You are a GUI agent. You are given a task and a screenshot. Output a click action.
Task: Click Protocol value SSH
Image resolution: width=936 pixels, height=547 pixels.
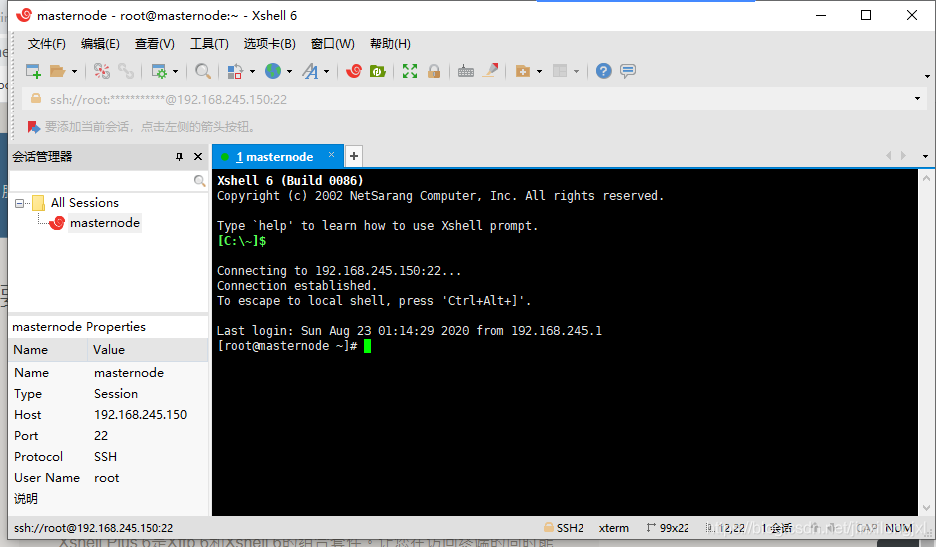coord(105,457)
